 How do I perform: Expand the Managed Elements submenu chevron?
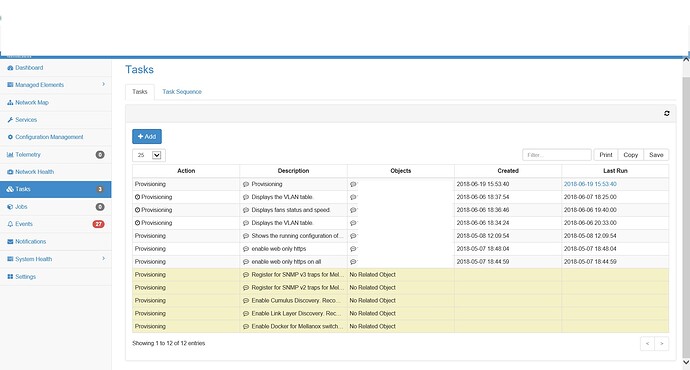pyautogui.click(x=103, y=84)
